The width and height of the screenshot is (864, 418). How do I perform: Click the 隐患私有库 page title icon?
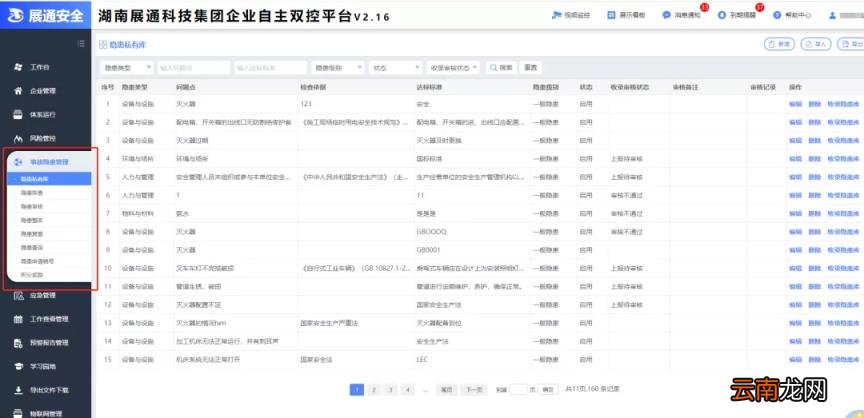point(102,45)
